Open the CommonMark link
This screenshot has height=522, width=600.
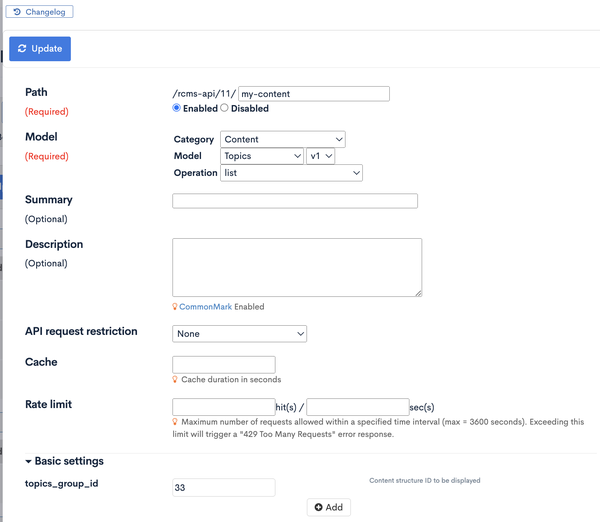point(205,307)
